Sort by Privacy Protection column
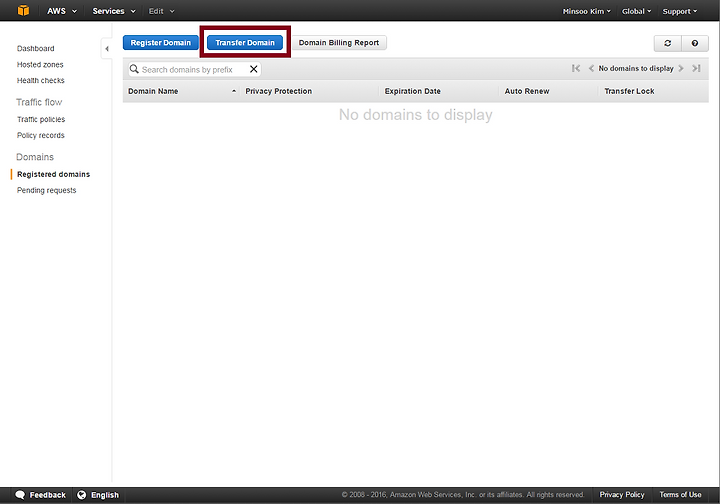This screenshot has height=504, width=720. coord(278,91)
